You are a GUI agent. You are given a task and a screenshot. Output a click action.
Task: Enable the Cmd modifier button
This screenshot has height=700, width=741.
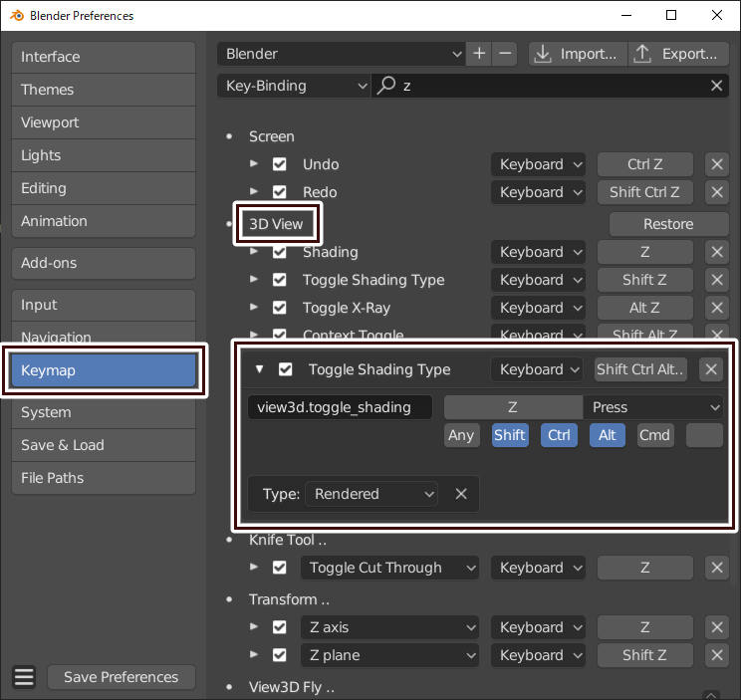[x=655, y=435]
